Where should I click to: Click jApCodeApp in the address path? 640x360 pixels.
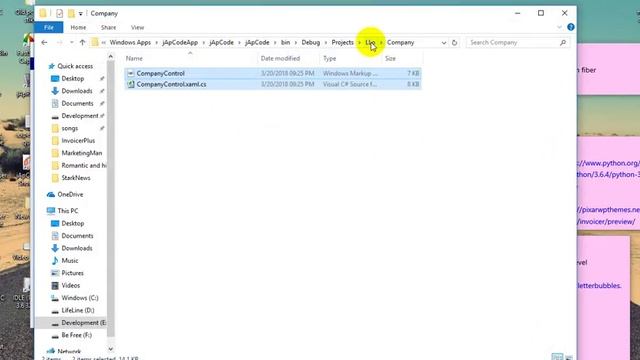(x=180, y=42)
